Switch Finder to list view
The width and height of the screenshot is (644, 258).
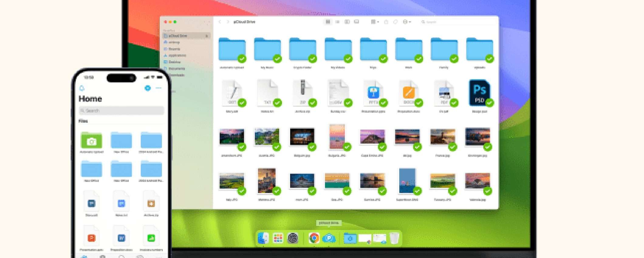coord(337,22)
